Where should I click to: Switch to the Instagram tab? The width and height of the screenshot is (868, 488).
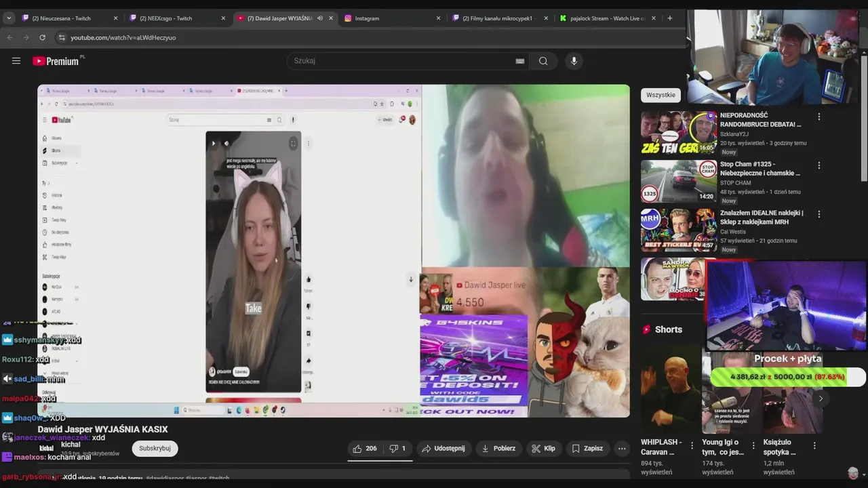(x=392, y=18)
